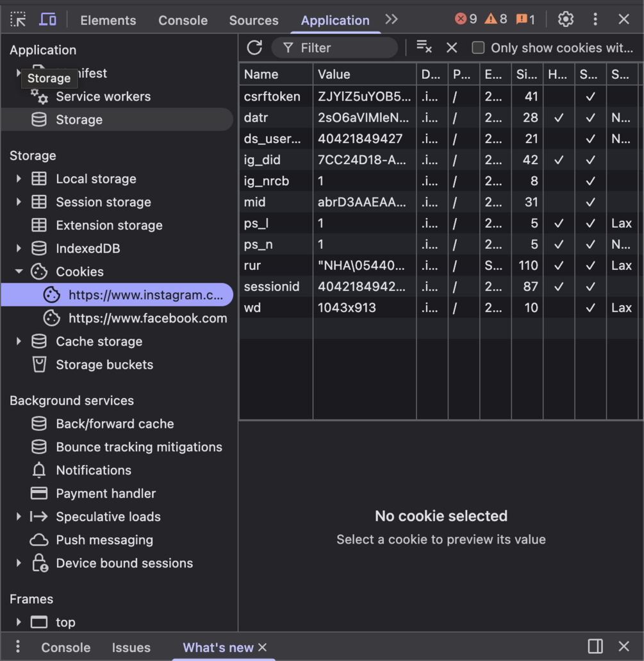Image resolution: width=644 pixels, height=661 pixels.
Task: Click the issues count badge
Action: [525, 19]
